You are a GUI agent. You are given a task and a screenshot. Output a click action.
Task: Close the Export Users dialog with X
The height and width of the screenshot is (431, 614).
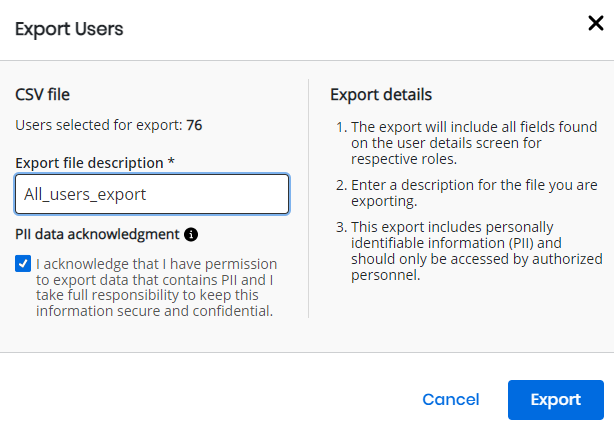point(595,24)
